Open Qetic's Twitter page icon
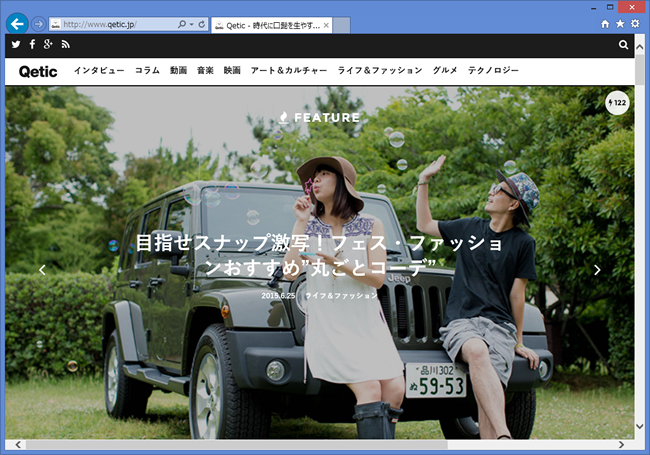Image resolution: width=650 pixels, height=455 pixels. click(16, 45)
